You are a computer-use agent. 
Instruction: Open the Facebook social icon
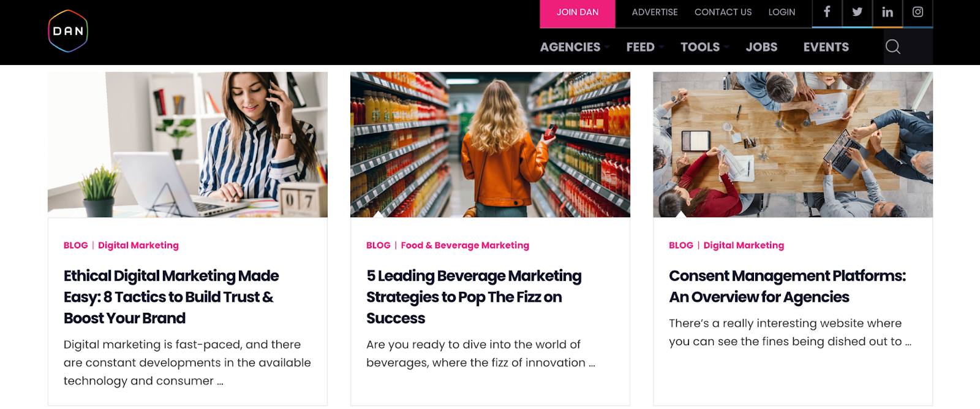827,12
